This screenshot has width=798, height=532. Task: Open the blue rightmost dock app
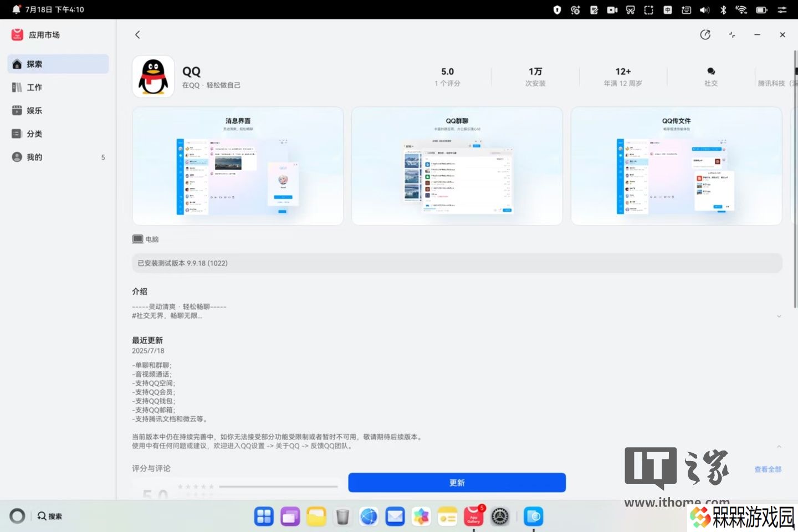coord(534,516)
